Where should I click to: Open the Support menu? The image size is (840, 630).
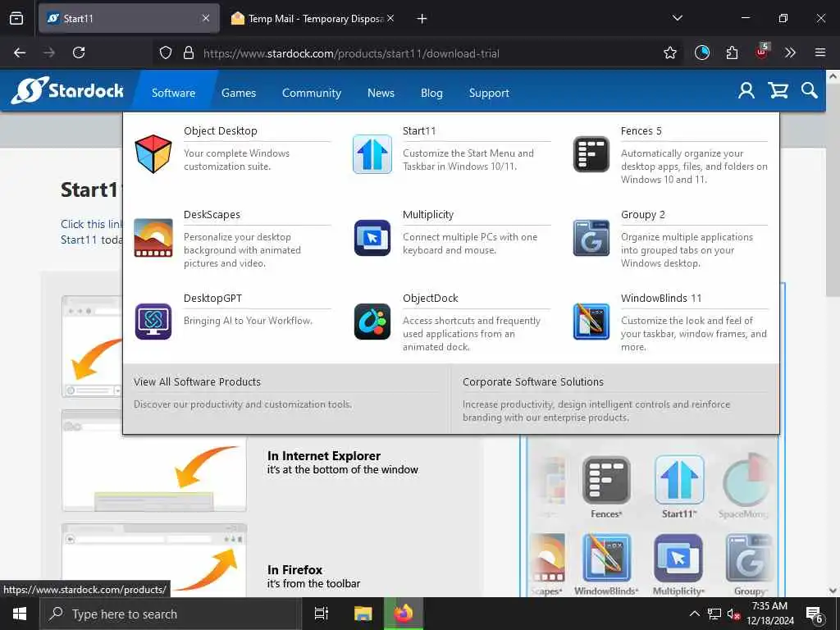pos(489,93)
